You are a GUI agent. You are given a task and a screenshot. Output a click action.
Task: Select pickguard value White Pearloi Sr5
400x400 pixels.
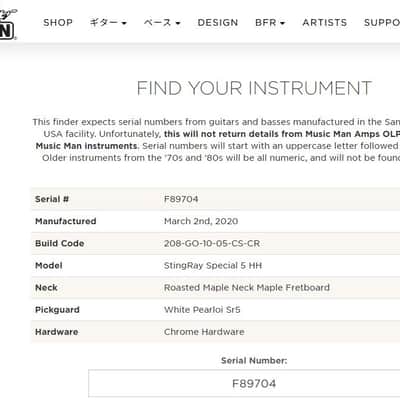point(202,310)
